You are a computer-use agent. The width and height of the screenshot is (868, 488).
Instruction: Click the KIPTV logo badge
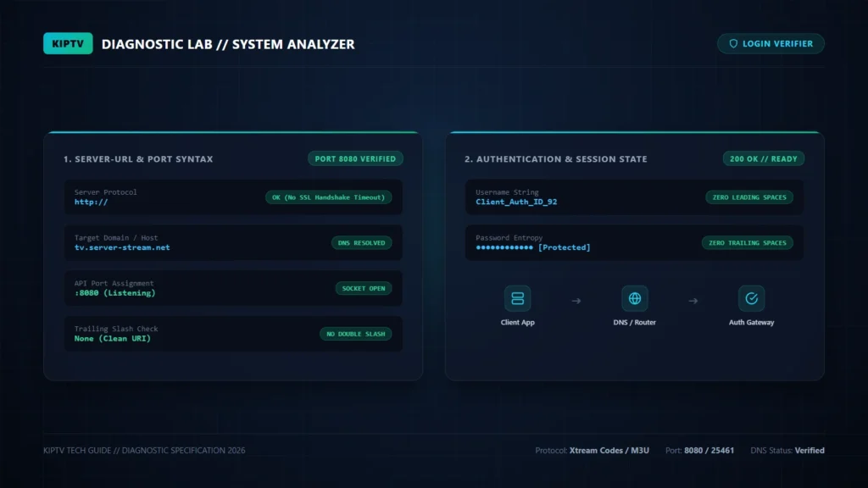(x=68, y=44)
